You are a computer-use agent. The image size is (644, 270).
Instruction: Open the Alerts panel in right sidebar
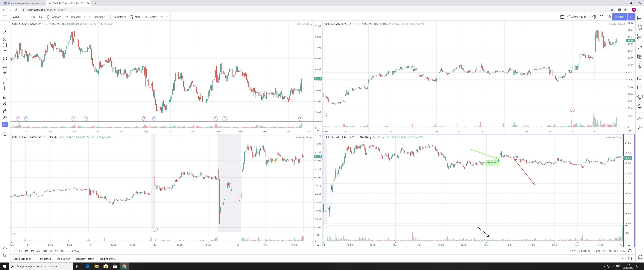(640, 27)
